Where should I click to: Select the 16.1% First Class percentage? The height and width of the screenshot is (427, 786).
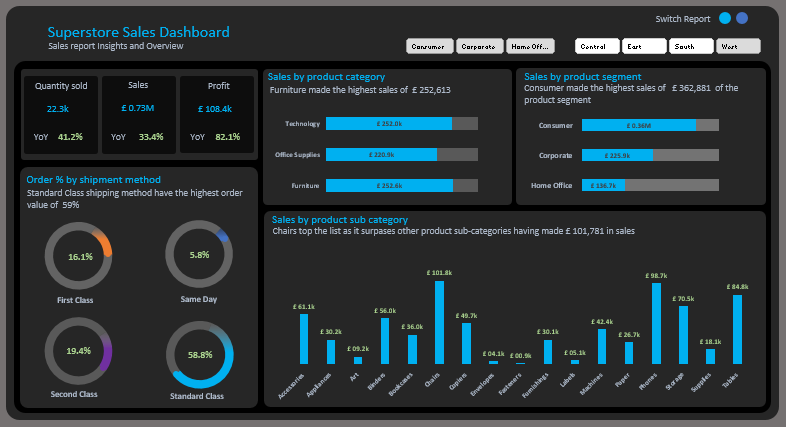[80, 257]
